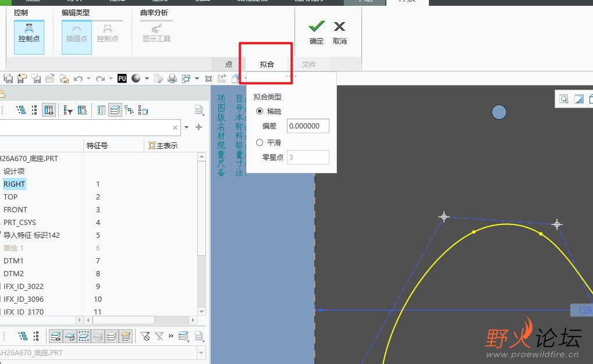
Task: Open the H26A670_底座.PRT combo dropdown
Action: (x=201, y=352)
